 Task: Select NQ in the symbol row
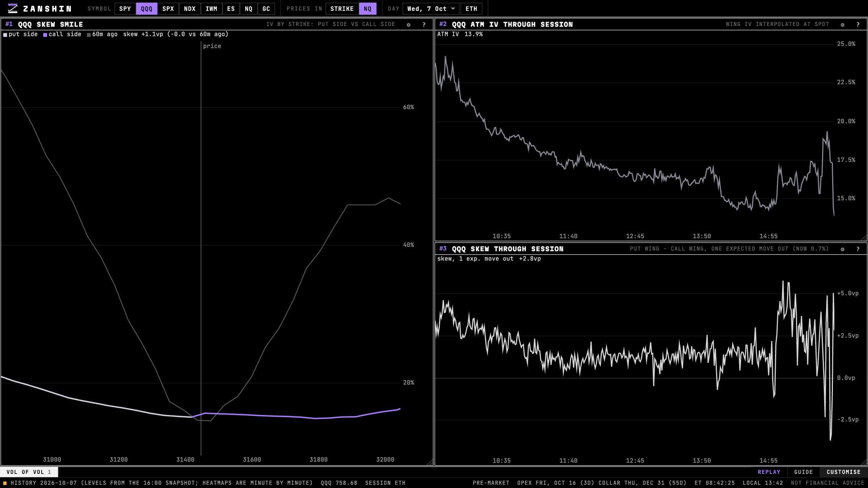pyautogui.click(x=248, y=9)
